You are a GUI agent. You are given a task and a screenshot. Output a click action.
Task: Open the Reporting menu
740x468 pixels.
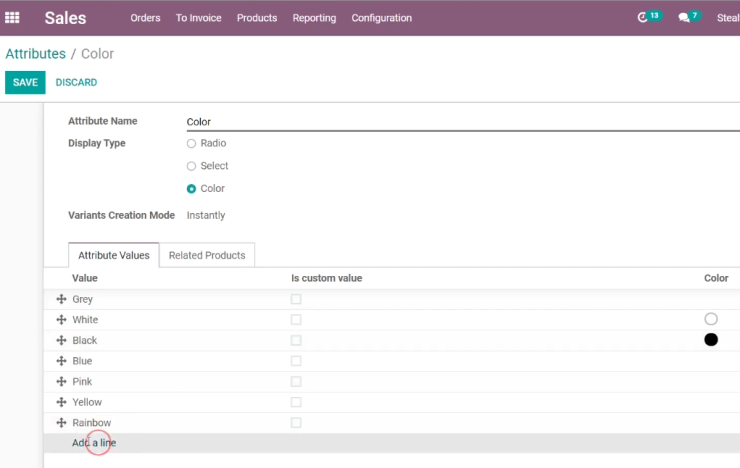pos(314,18)
